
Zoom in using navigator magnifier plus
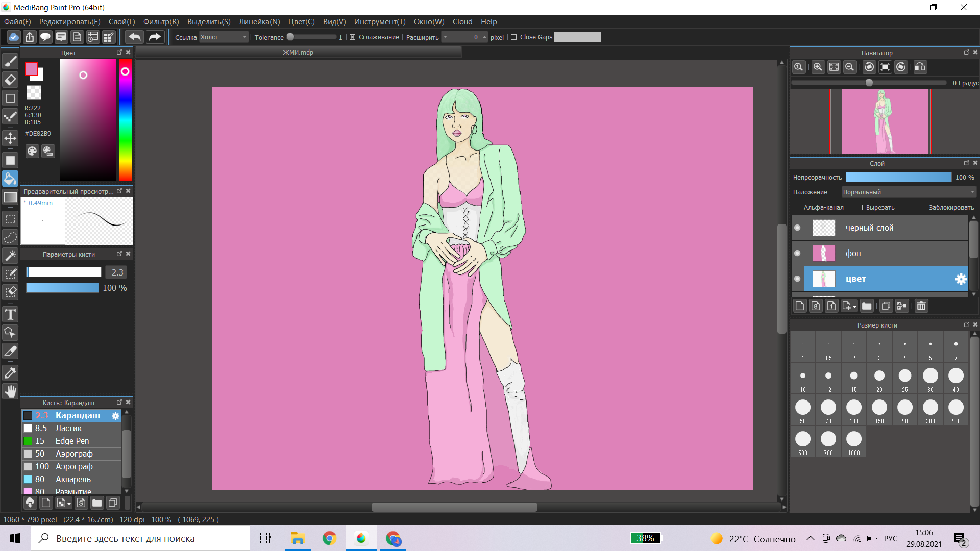pos(818,67)
